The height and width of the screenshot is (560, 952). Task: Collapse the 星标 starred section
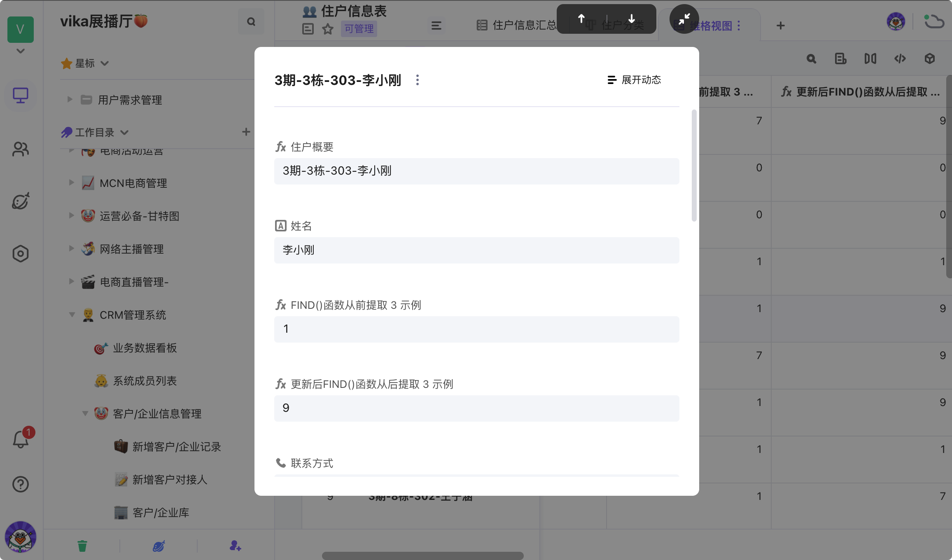click(x=105, y=63)
